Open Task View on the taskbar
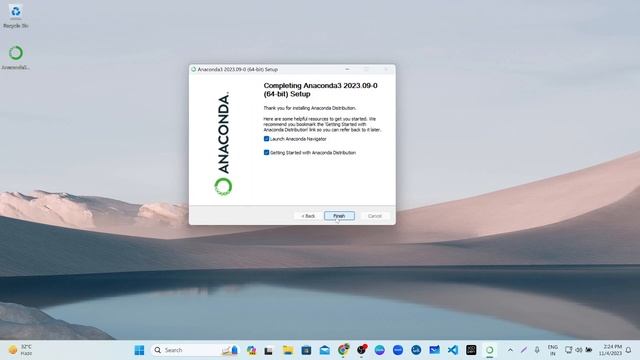640x360 pixels. [x=269, y=350]
